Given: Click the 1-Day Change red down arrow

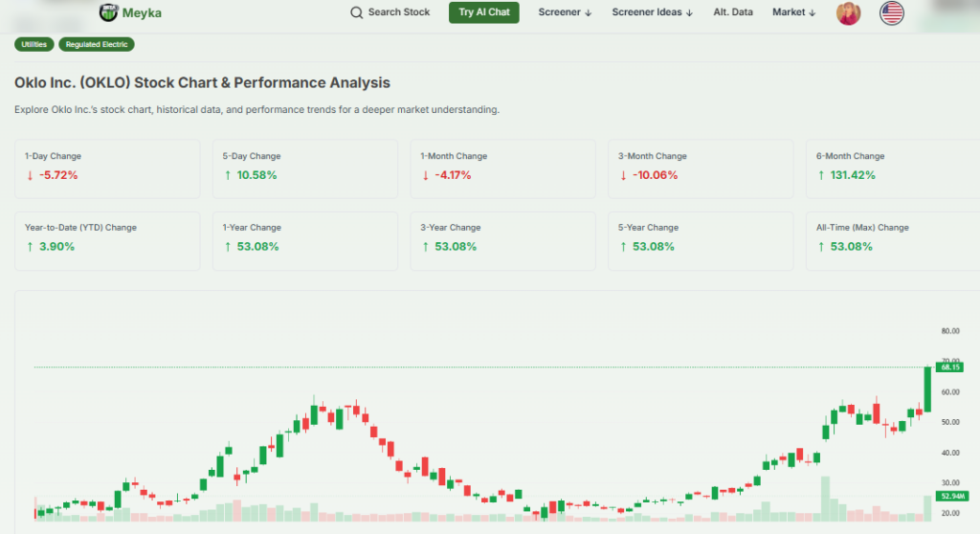Looking at the screenshot, I should pyautogui.click(x=30, y=176).
